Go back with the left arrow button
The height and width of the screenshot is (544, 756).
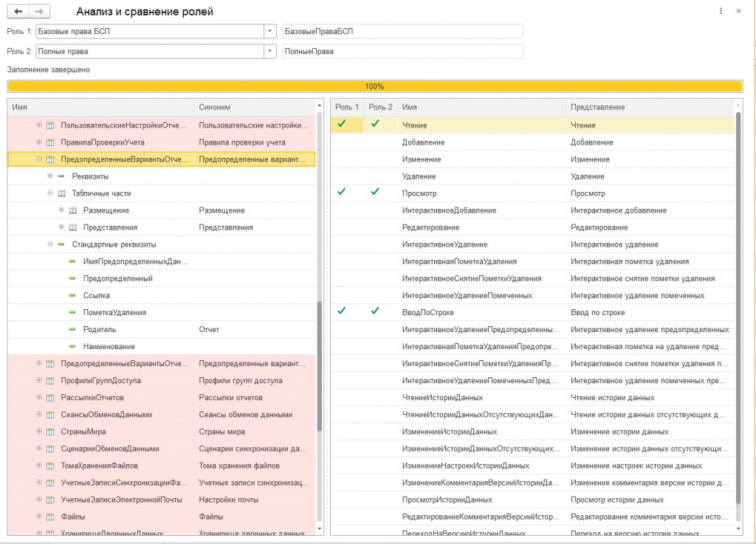click(18, 11)
